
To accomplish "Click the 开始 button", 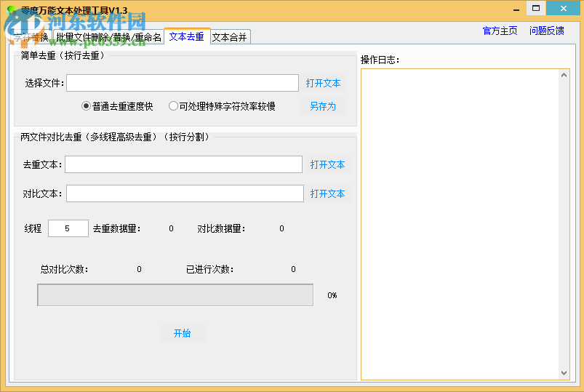I will tap(182, 333).
